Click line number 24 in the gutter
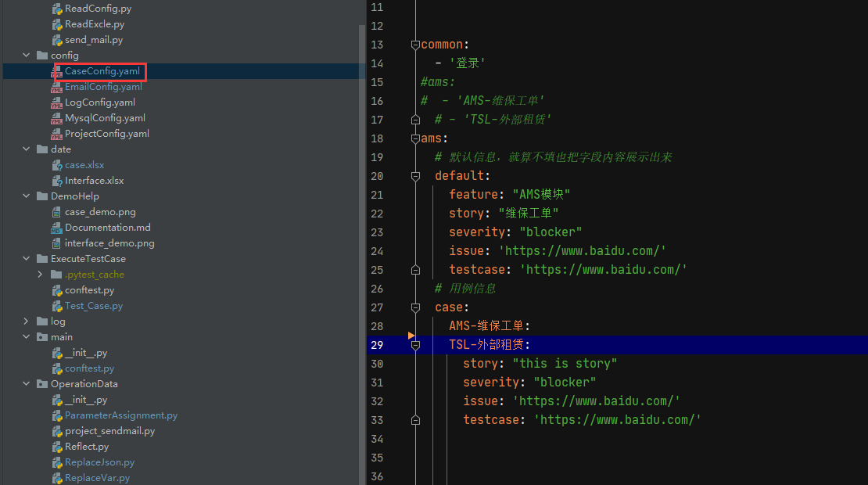868x485 pixels. (377, 251)
